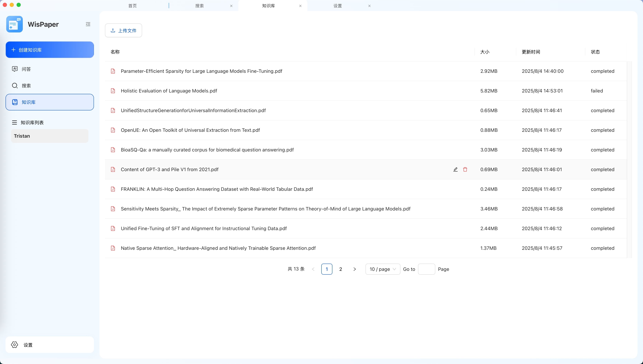The width and height of the screenshot is (643, 364).
Task: Delete Content of GPT-3 file via trash icon
Action: [465, 170]
